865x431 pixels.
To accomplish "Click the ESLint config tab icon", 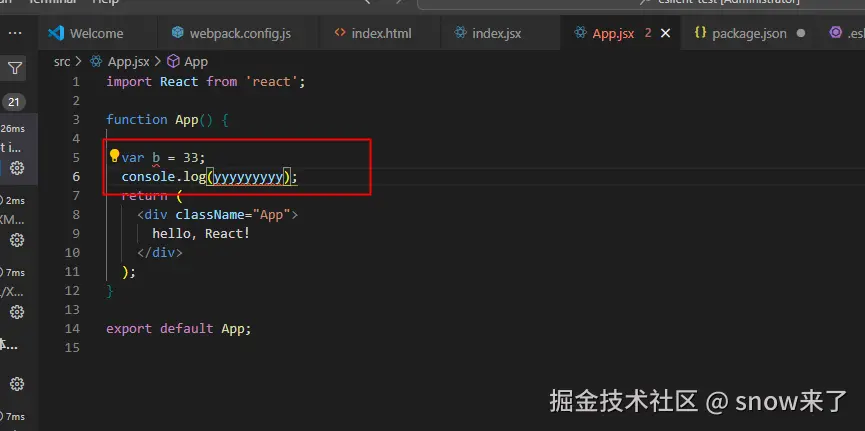I will point(835,33).
